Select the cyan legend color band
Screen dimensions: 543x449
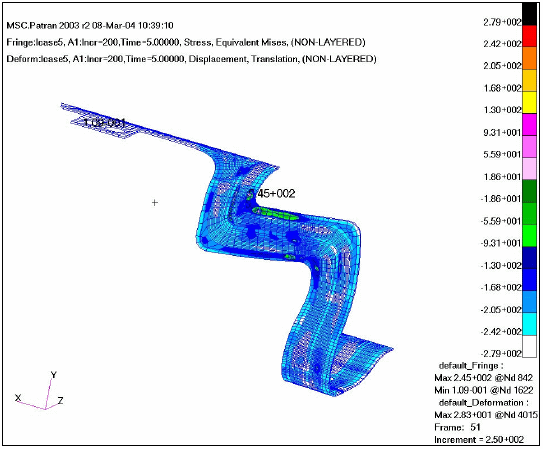529,324
